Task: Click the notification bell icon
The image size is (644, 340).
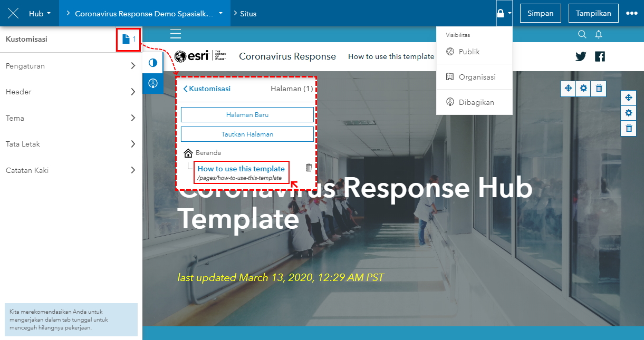Action: click(x=599, y=34)
